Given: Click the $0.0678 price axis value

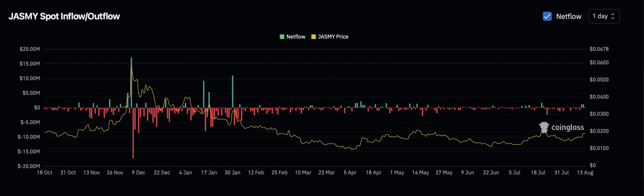Looking at the screenshot, I should point(599,49).
